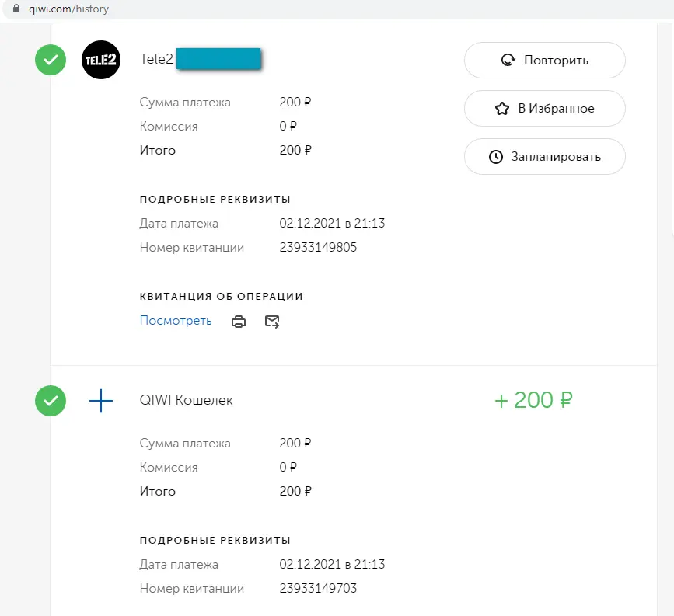Click the printer icon for receipt
Screen dimensions: 674x616
[x=239, y=322]
